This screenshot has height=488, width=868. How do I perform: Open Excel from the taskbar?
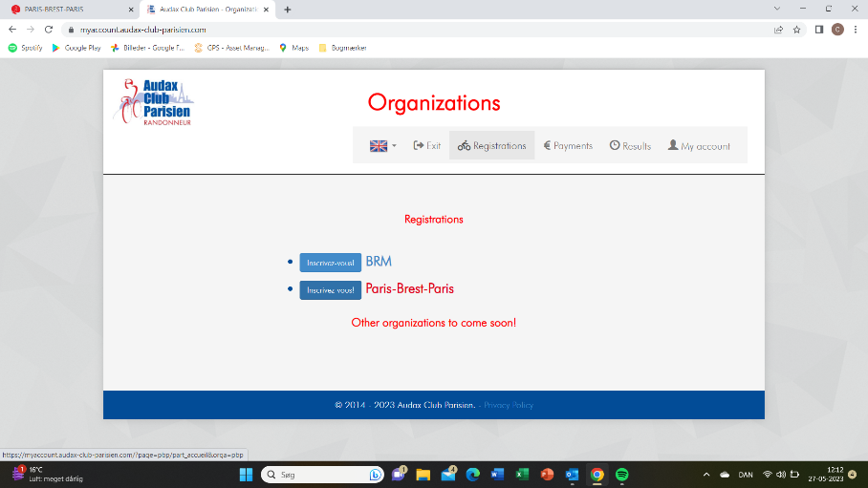coord(522,475)
